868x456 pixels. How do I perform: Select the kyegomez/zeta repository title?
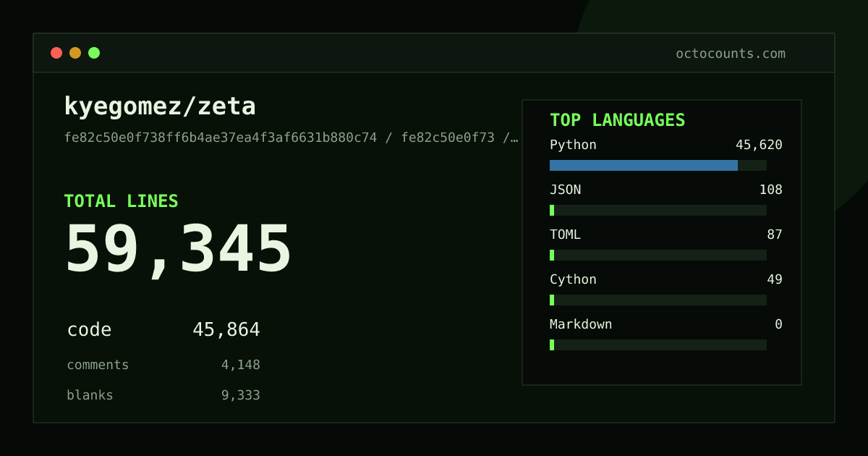pyautogui.click(x=160, y=106)
